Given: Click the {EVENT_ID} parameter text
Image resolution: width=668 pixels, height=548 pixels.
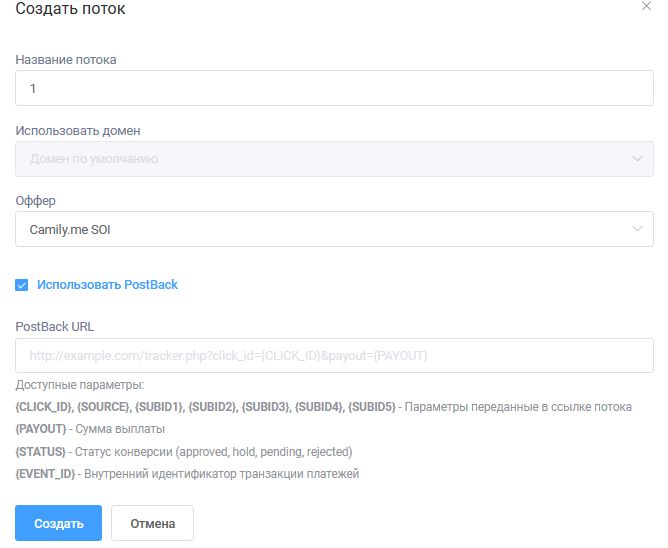Looking at the screenshot, I should (45, 473).
